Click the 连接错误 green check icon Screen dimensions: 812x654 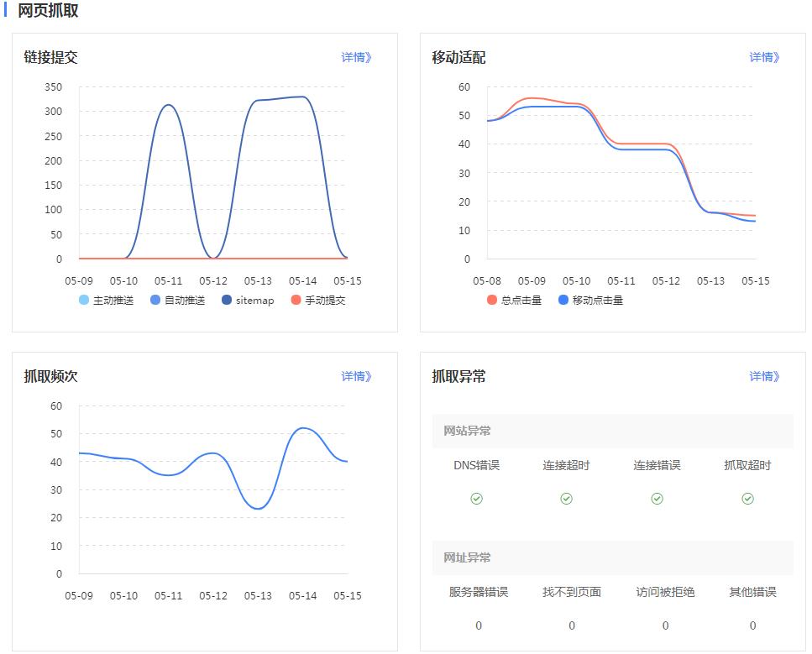657,498
